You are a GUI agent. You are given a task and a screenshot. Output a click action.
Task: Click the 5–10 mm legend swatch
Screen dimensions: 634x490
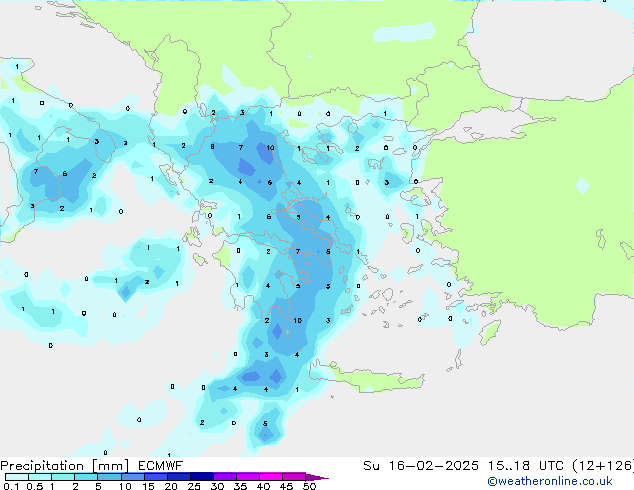pos(109,477)
